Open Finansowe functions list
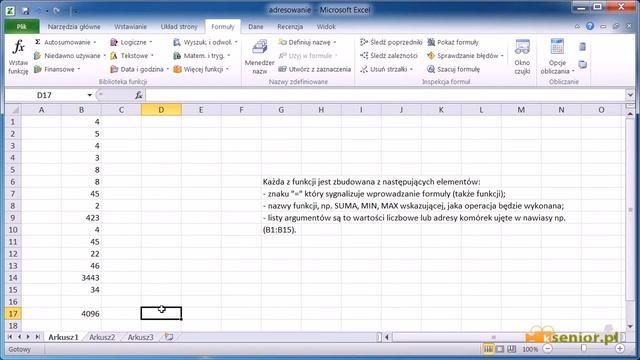 [x=56, y=69]
